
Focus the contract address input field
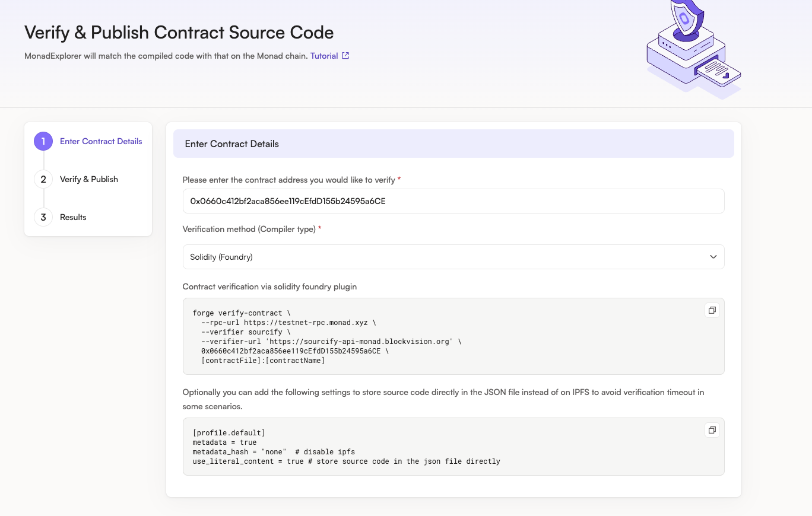[x=453, y=201]
